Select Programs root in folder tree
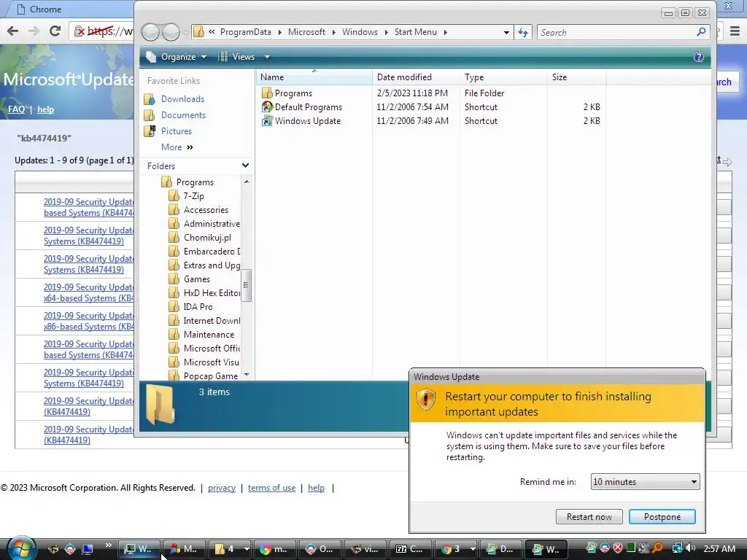747x560 pixels. pos(195,182)
